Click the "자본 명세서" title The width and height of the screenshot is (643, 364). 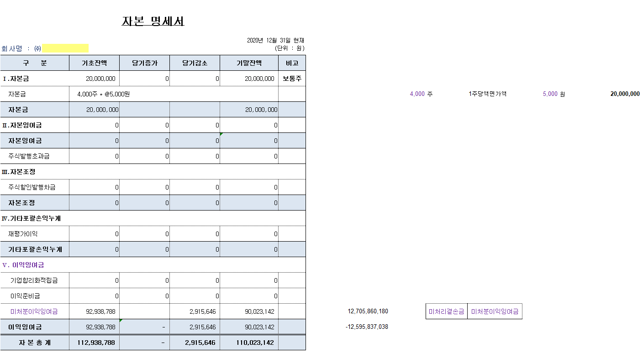(x=153, y=21)
